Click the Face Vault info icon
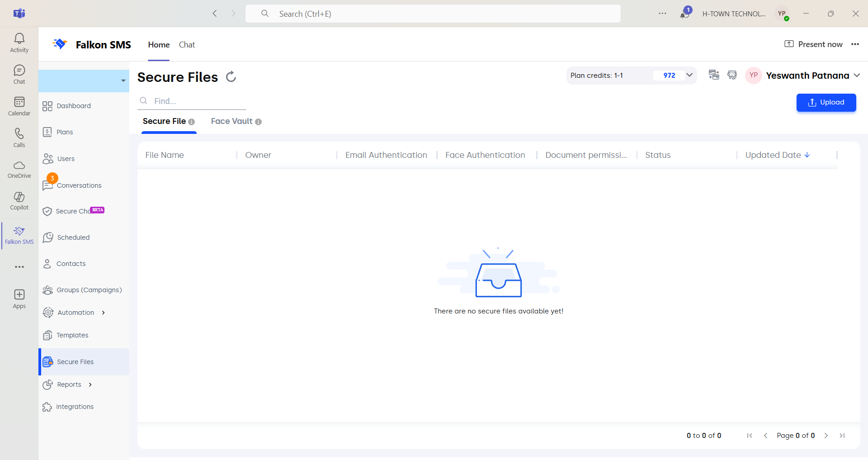Viewport: 868px width, 460px height. 259,122
